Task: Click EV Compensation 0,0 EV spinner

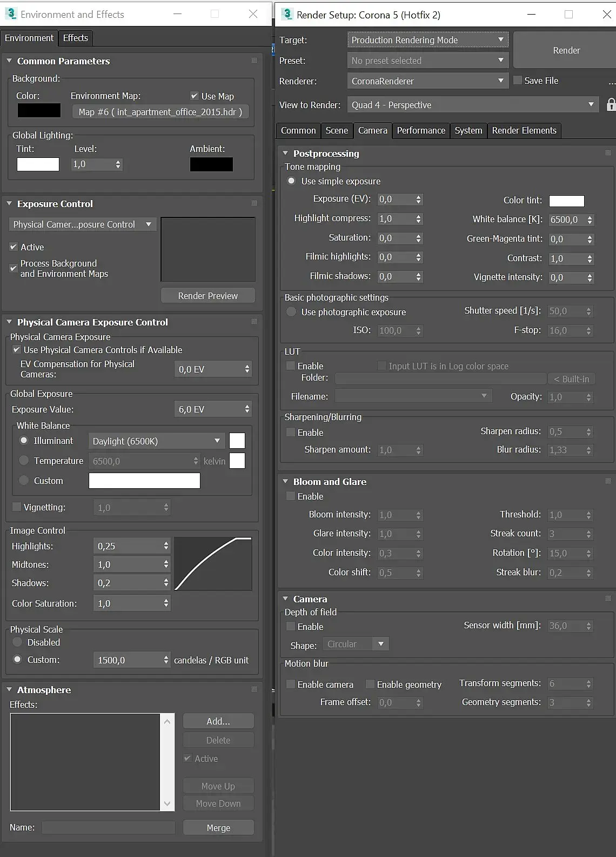Action: click(x=247, y=369)
